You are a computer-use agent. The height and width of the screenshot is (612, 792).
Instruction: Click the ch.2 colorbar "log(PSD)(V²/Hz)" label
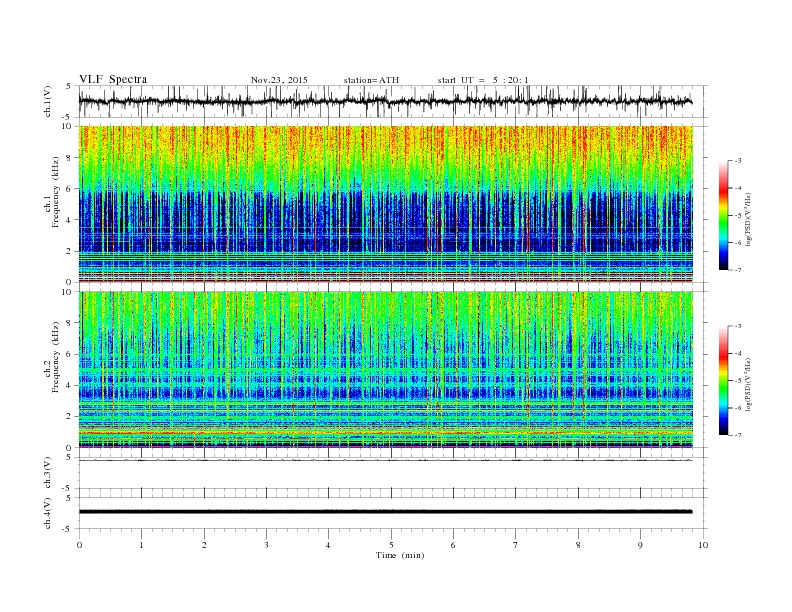(x=749, y=384)
